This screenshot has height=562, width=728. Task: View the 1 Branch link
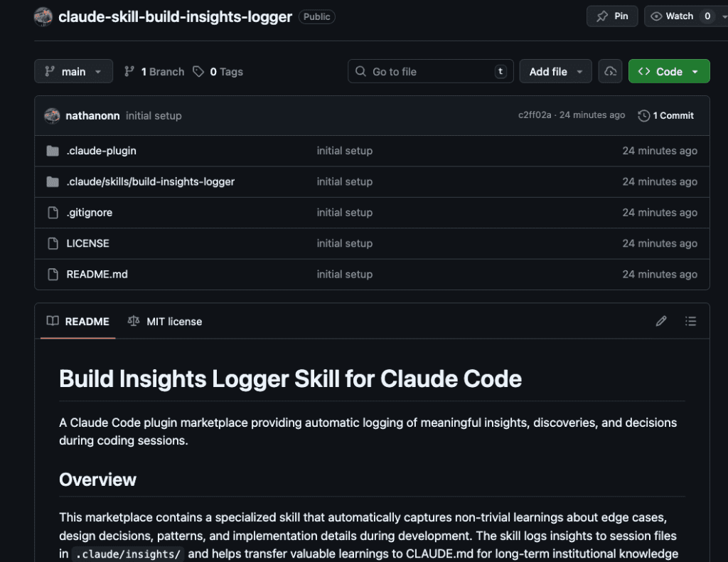pos(154,72)
